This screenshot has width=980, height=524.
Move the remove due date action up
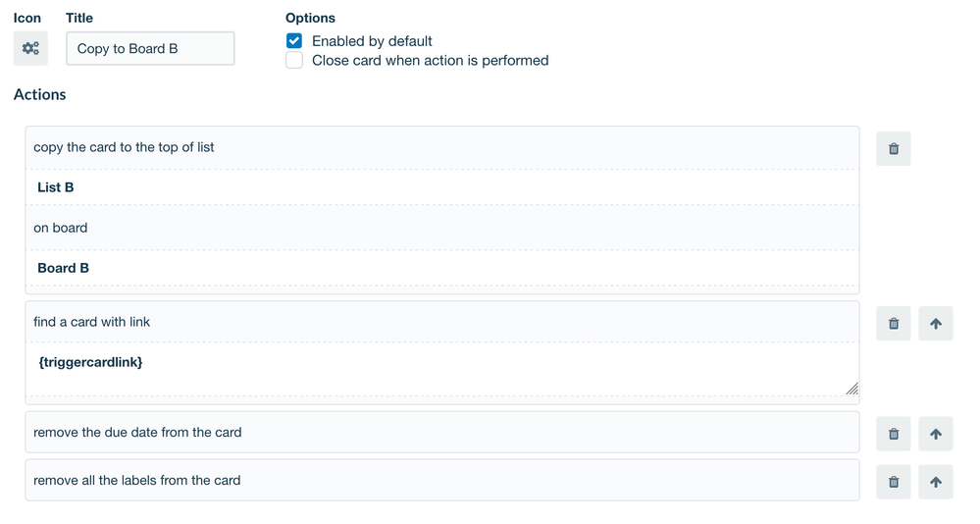coord(935,433)
